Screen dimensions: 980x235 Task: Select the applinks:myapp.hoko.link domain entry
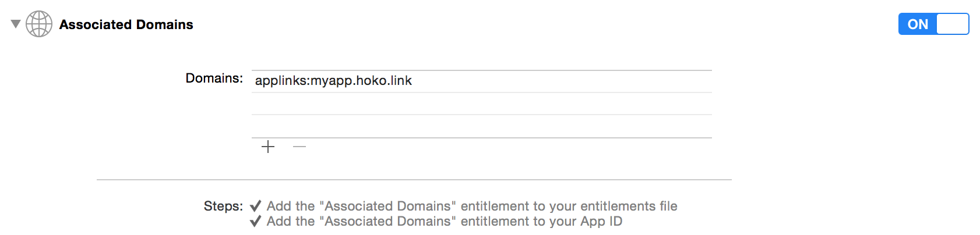pos(482,81)
